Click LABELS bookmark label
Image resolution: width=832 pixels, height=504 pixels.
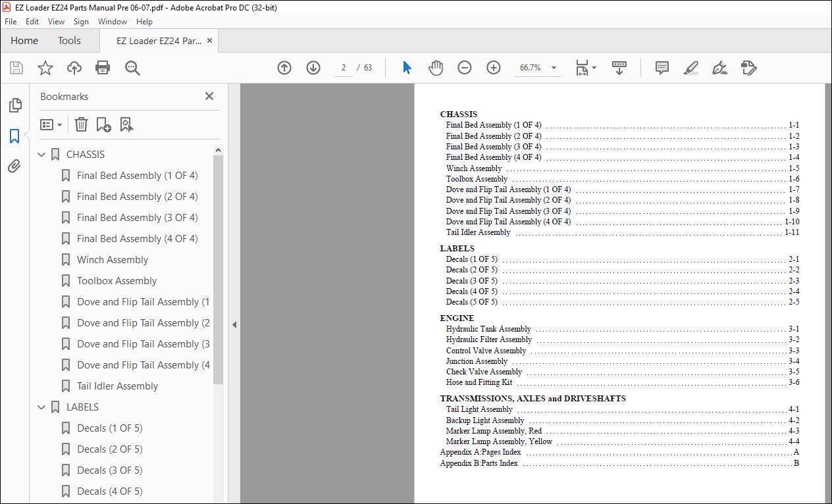(x=82, y=407)
